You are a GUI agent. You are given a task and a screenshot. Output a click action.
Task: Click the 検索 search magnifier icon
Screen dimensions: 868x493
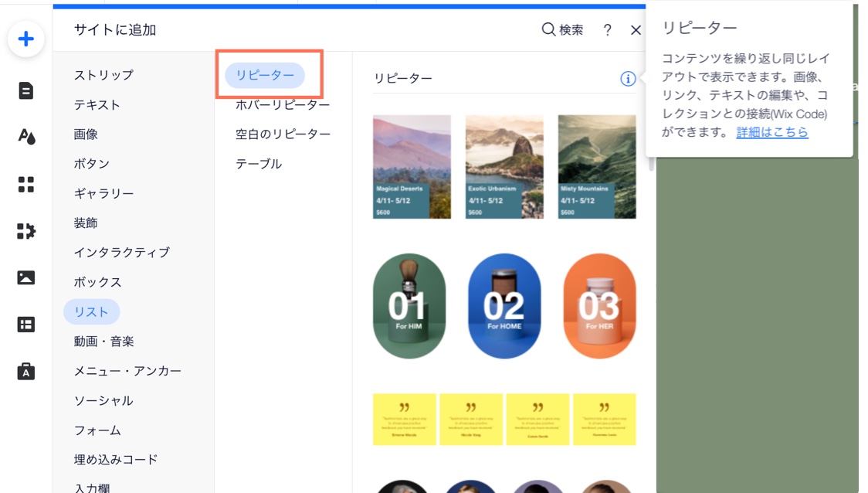[548, 30]
